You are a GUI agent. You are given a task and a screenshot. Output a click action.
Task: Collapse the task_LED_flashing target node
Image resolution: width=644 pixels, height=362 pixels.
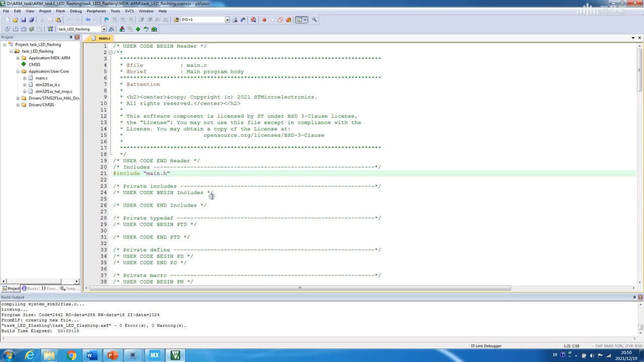click(11, 51)
